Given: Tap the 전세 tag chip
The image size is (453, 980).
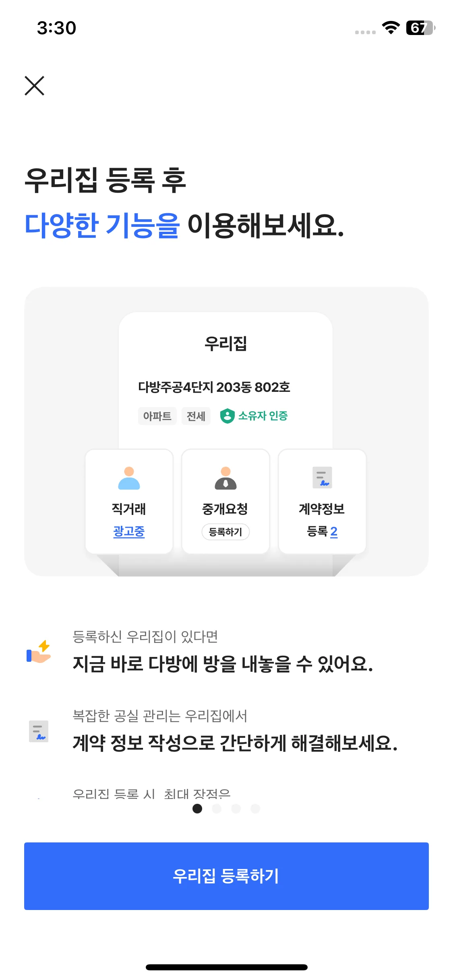Looking at the screenshot, I should click(x=196, y=416).
